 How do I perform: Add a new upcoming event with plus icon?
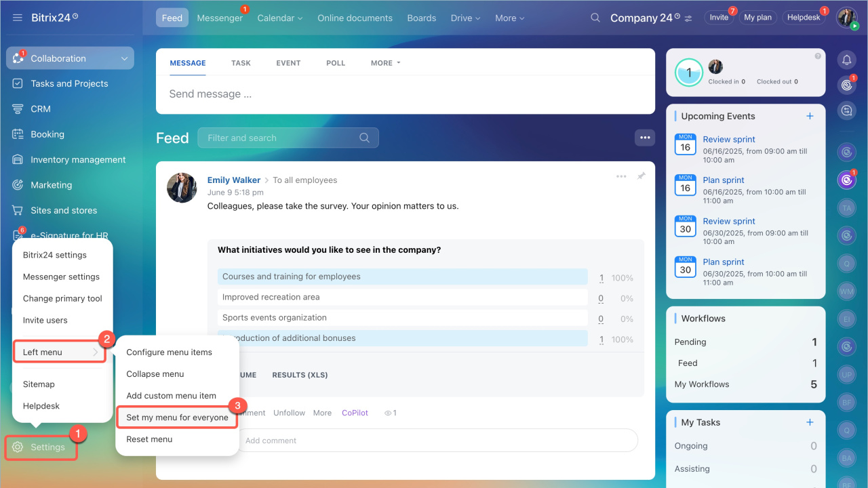810,116
